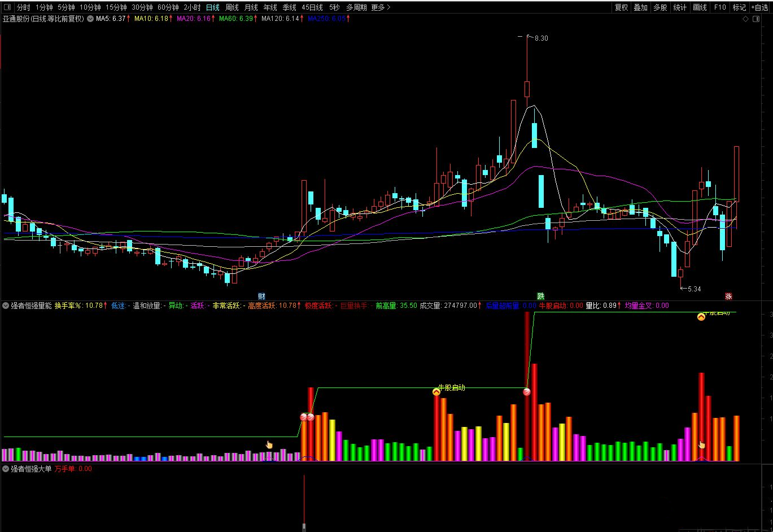Click the 跌 marker below the candlesticks
The image size is (773, 532).
(x=540, y=296)
